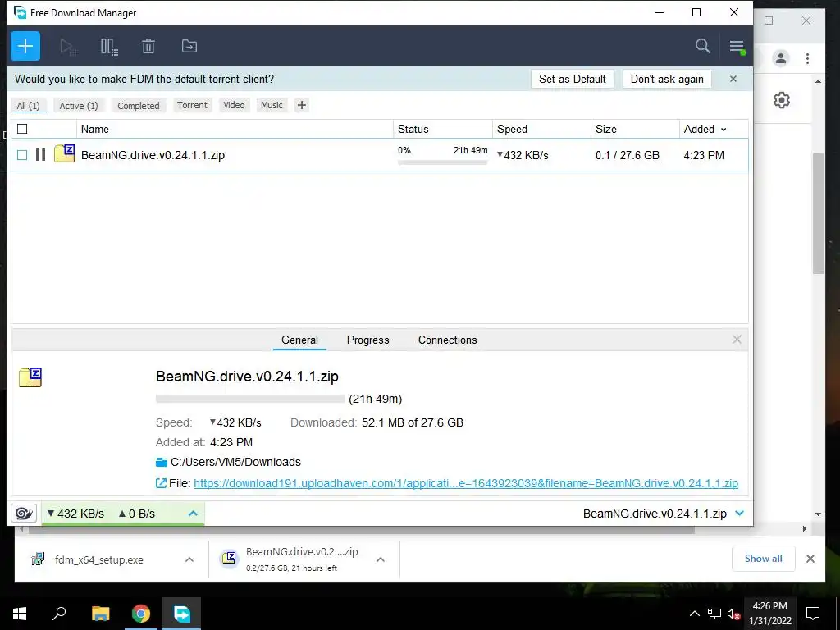Select the General details tab
This screenshot has height=630, width=840.
click(x=299, y=340)
